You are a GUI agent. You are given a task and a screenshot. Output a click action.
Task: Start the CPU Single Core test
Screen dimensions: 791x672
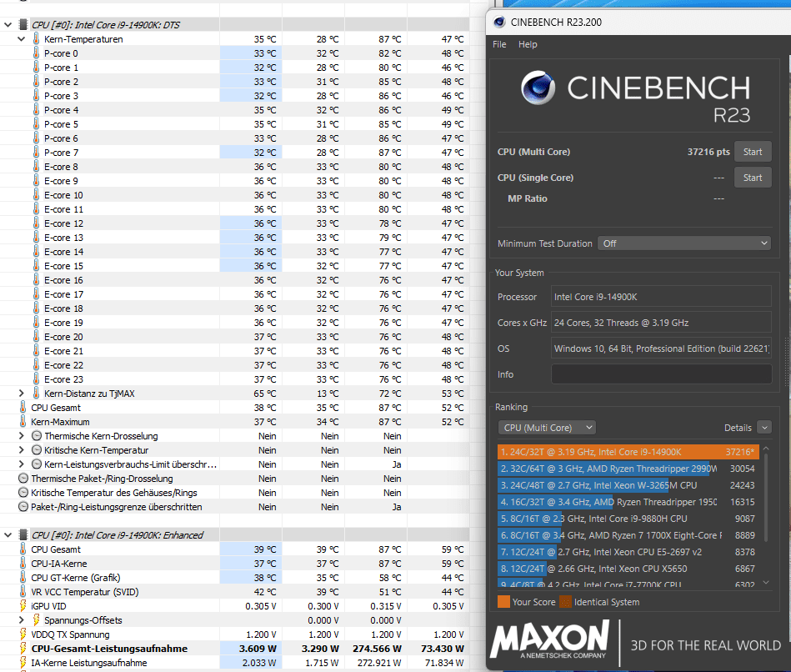(752, 178)
